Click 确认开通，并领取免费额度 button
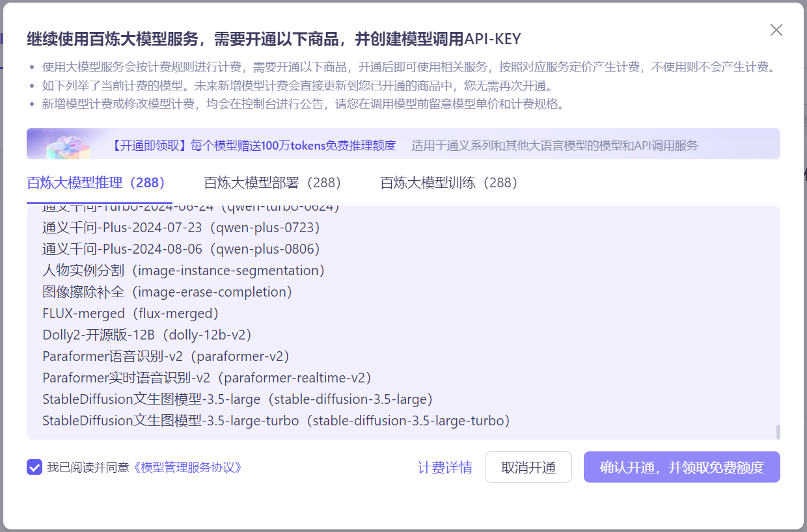The image size is (807, 532). tap(682, 467)
